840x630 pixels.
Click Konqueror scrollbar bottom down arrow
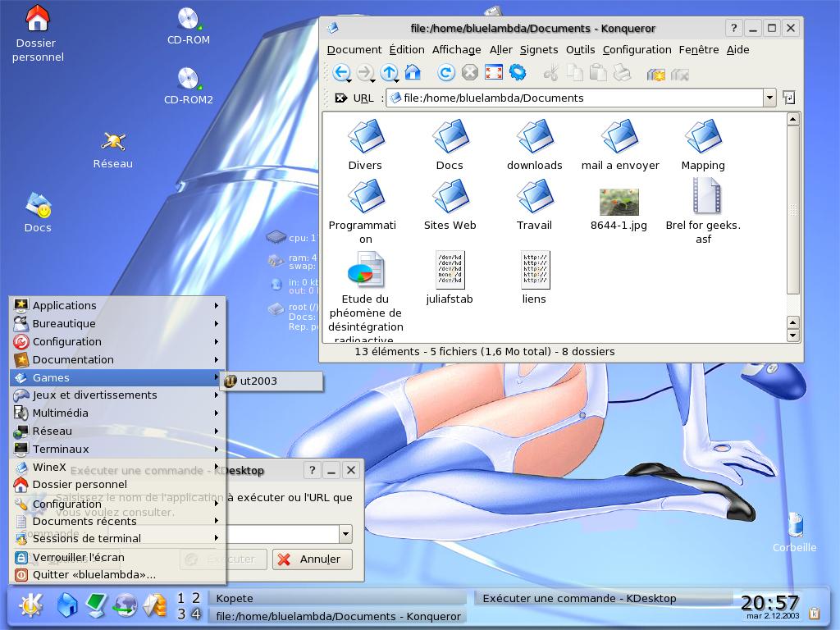[793, 336]
